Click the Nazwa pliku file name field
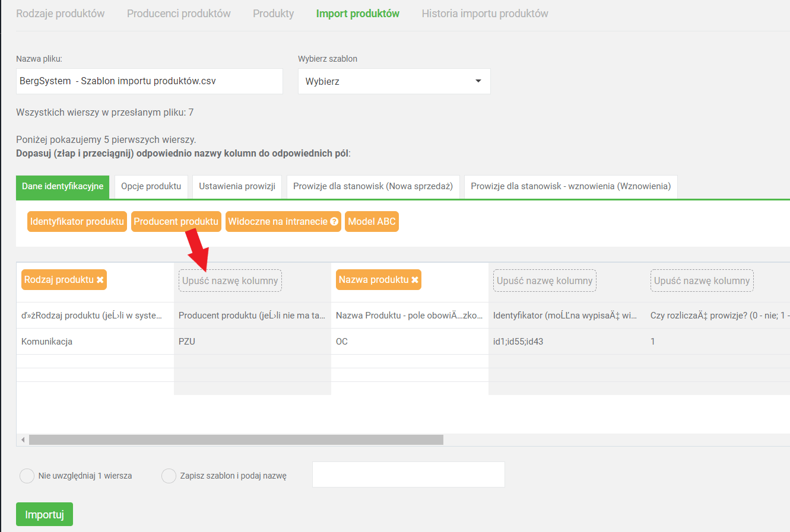The width and height of the screenshot is (790, 532). (149, 81)
